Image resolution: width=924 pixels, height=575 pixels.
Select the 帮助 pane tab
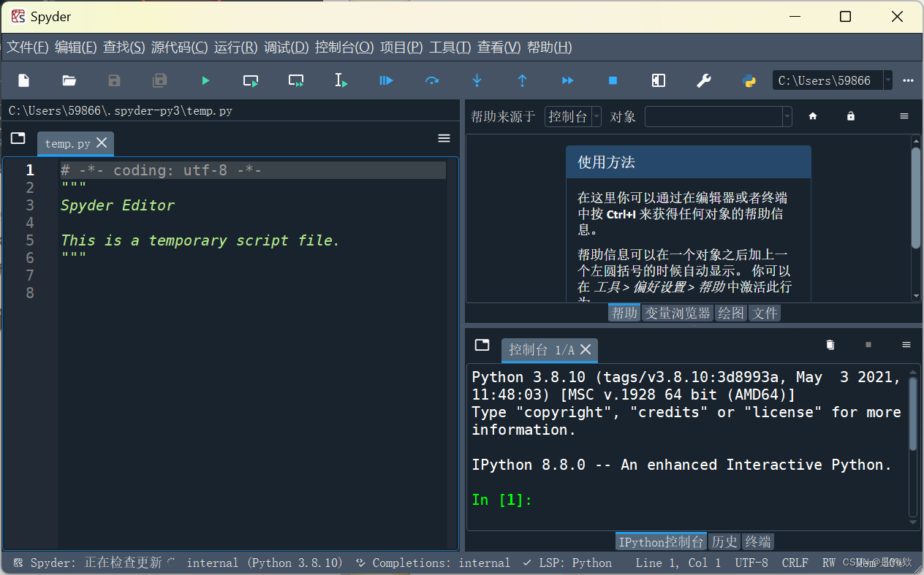(624, 313)
